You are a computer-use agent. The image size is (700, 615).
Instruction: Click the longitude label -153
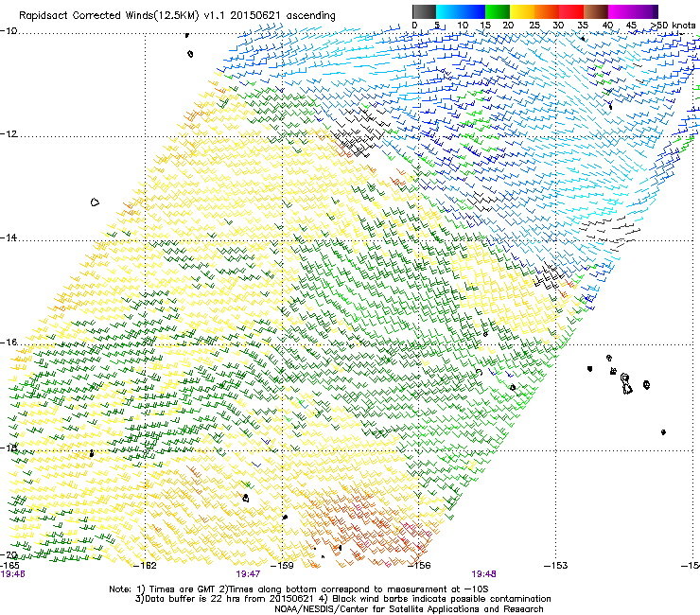[556, 566]
